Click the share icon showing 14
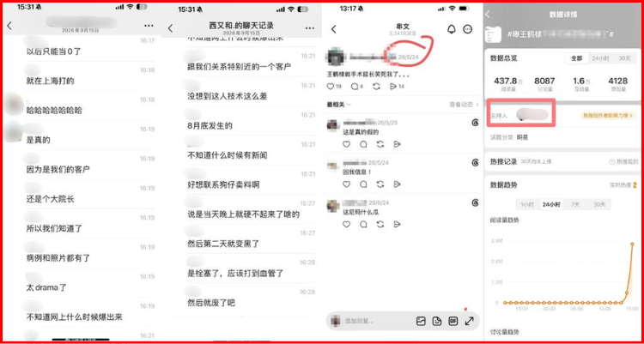Image resolution: width=644 pixels, height=344 pixels. click(x=397, y=87)
